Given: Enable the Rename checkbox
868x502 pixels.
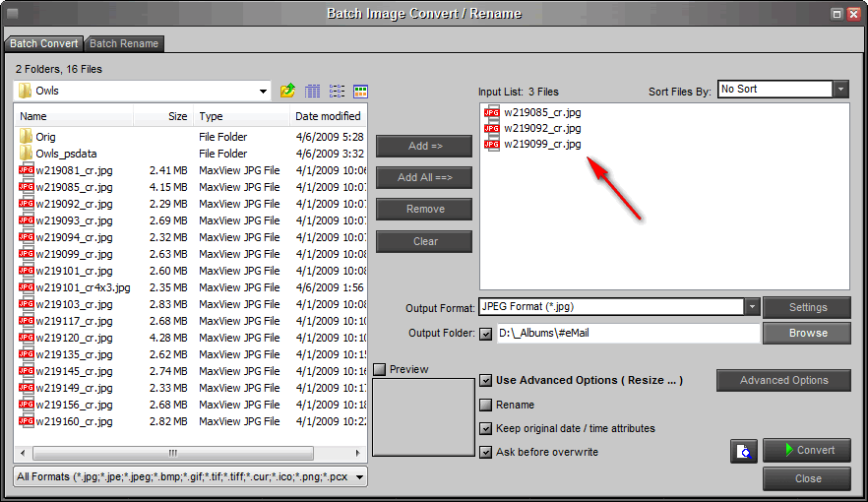Looking at the screenshot, I should (485, 405).
